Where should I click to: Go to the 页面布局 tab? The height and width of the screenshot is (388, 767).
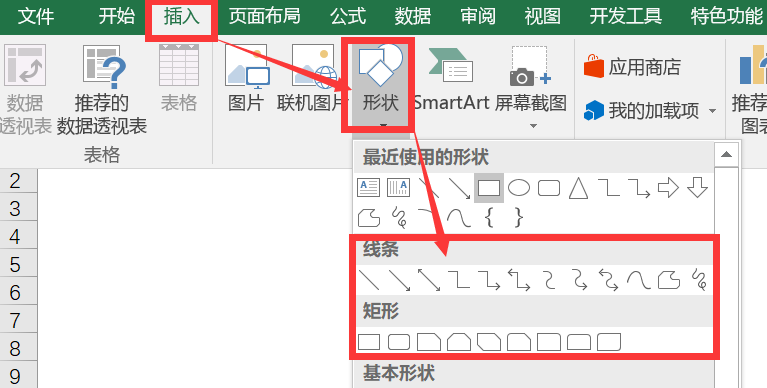click(x=265, y=17)
